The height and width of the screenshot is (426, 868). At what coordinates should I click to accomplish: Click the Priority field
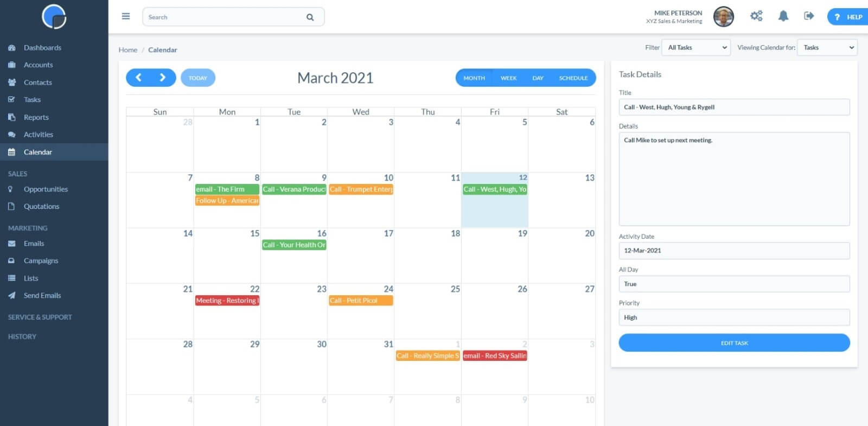pos(734,317)
